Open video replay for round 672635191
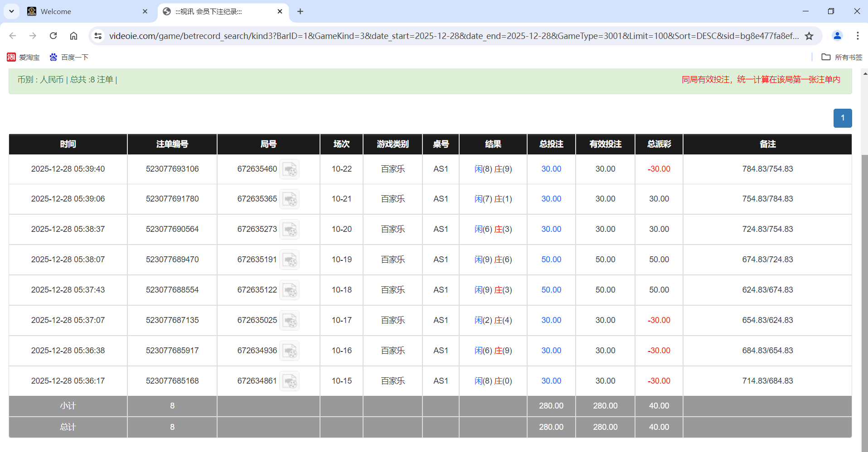The image size is (868, 452). click(289, 260)
